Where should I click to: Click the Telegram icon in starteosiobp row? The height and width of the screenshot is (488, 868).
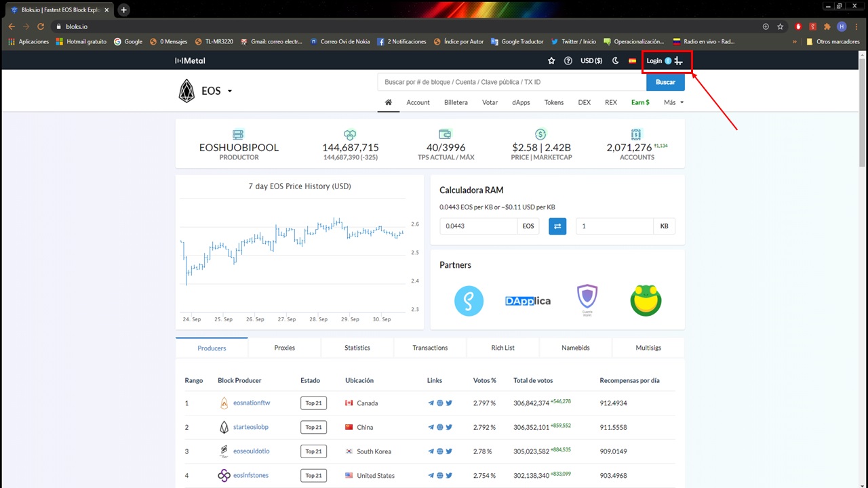[x=431, y=428]
